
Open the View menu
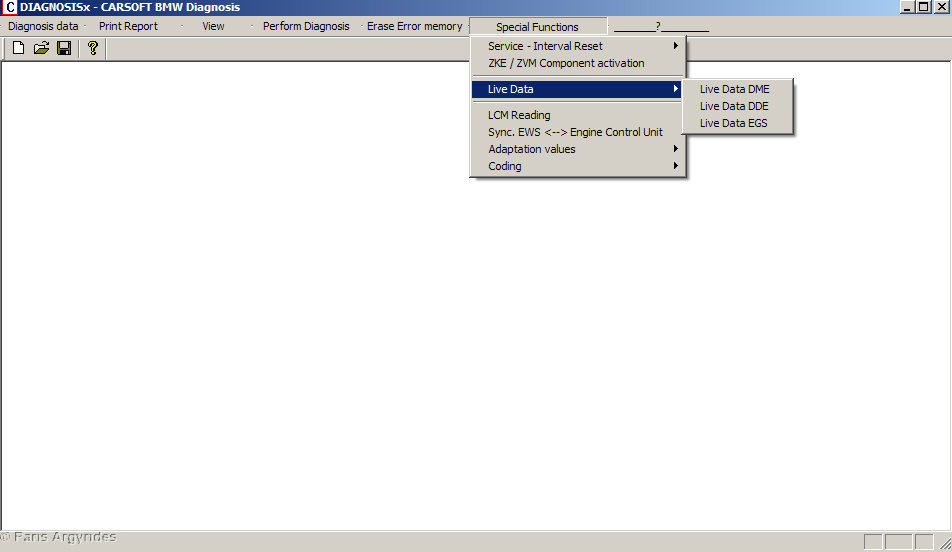pos(213,26)
